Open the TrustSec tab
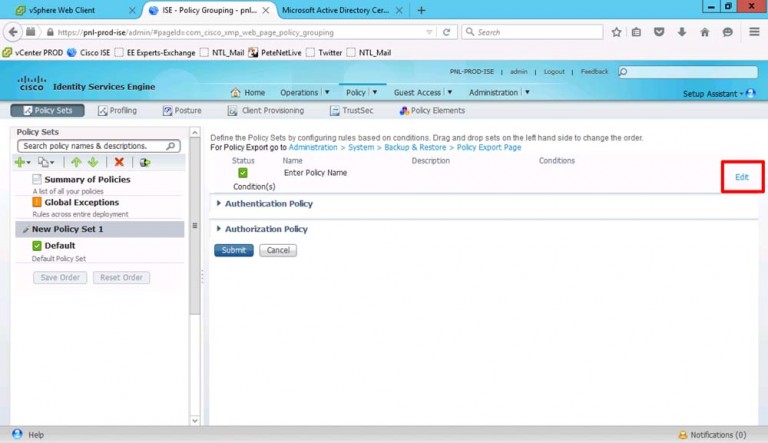768x443 pixels. coord(352,111)
